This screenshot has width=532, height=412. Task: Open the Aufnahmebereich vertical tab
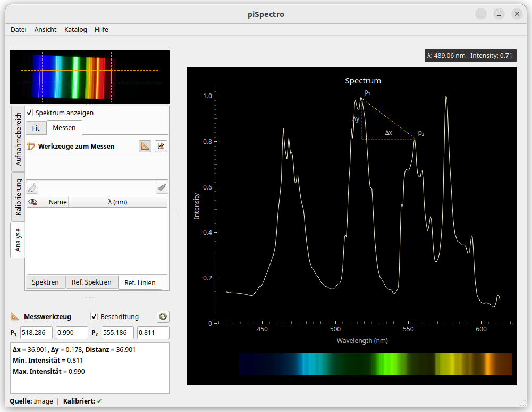point(18,139)
